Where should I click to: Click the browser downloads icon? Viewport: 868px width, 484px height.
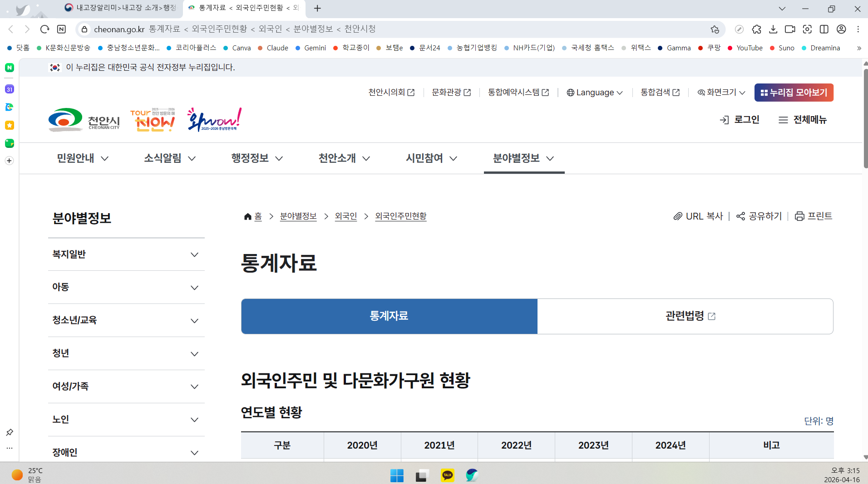774,29
